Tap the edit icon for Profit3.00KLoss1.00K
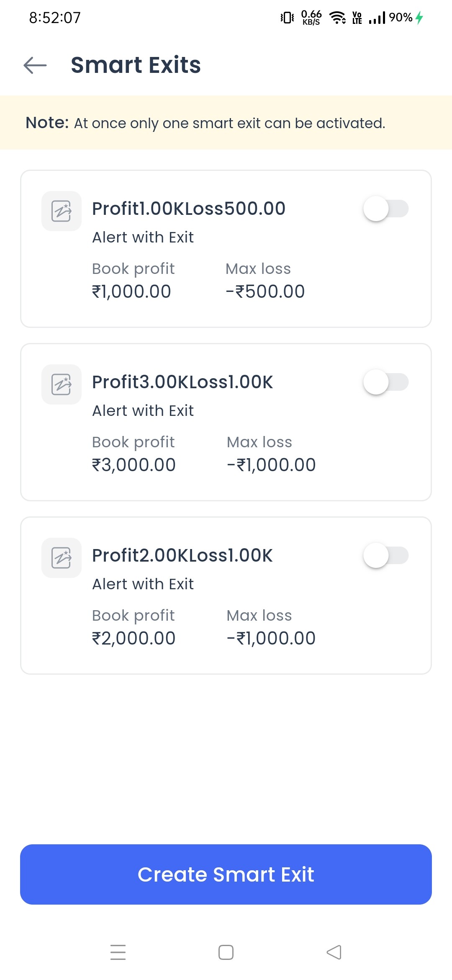This screenshot has width=452, height=980. pyautogui.click(x=62, y=384)
